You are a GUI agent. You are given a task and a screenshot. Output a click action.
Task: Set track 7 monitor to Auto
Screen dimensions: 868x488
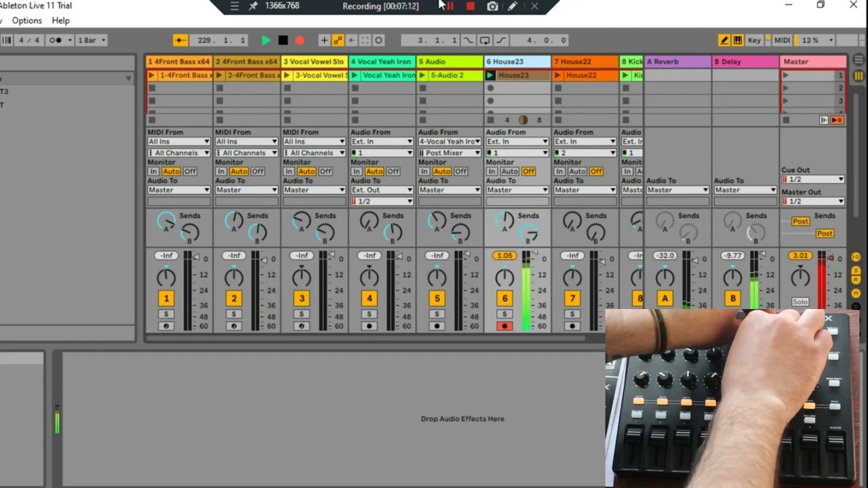[x=578, y=171]
